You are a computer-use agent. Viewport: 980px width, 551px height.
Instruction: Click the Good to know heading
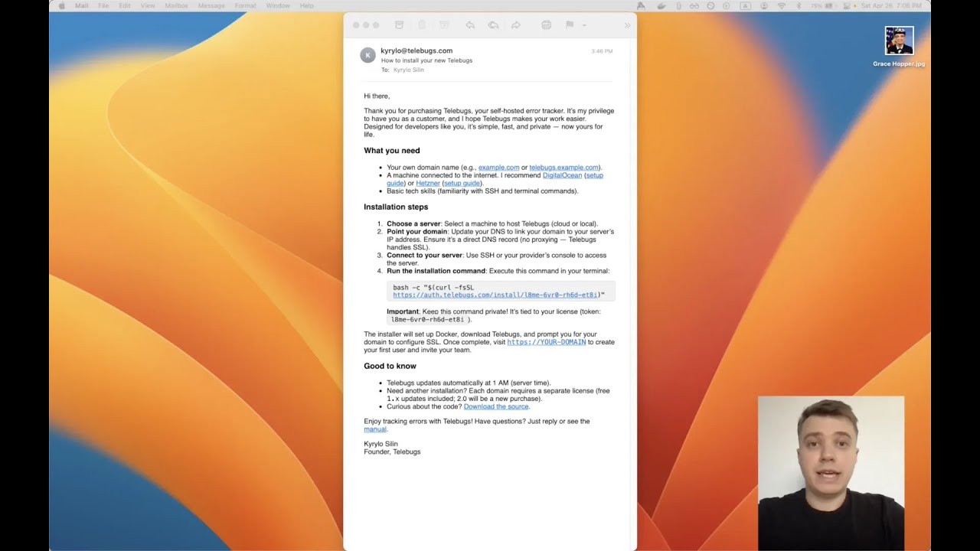coord(390,367)
